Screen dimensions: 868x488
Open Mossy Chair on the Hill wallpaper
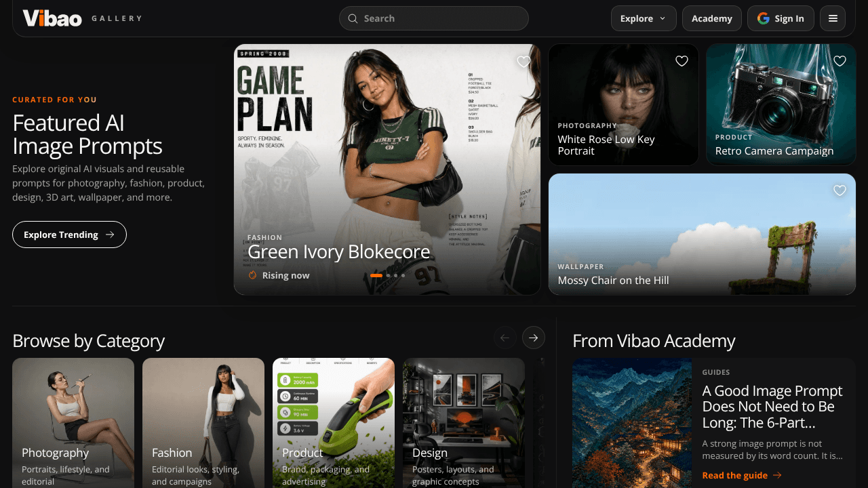coord(702,234)
